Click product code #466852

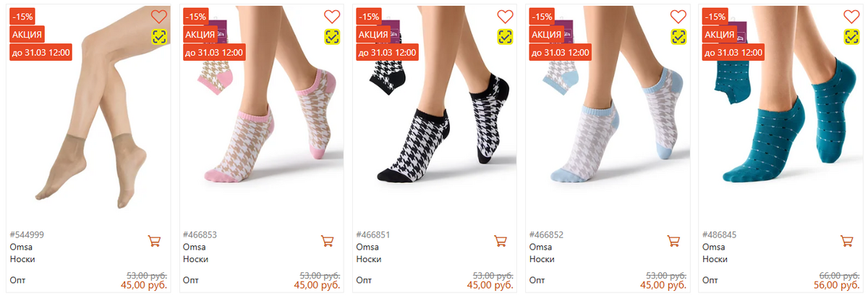(546, 234)
